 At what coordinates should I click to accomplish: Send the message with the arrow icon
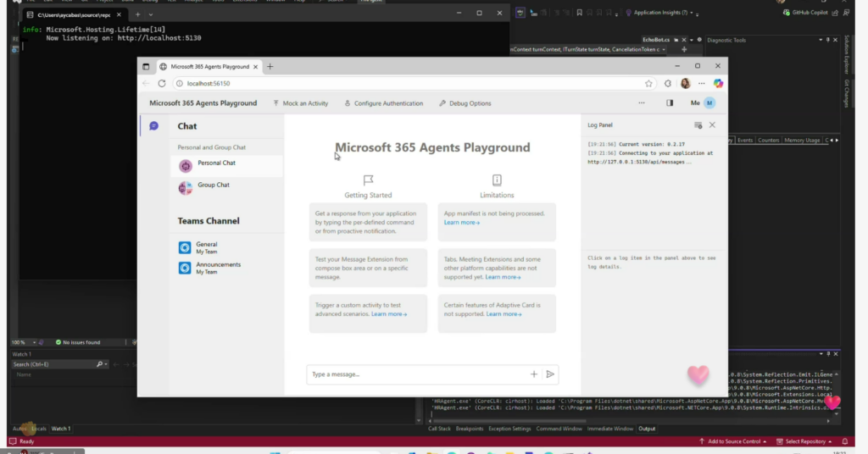tap(550, 374)
